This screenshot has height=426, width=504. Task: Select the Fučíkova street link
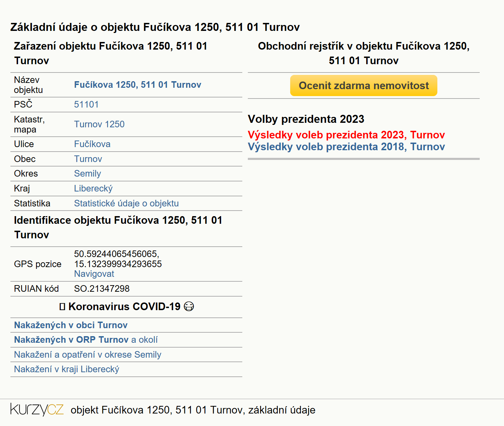(92, 144)
